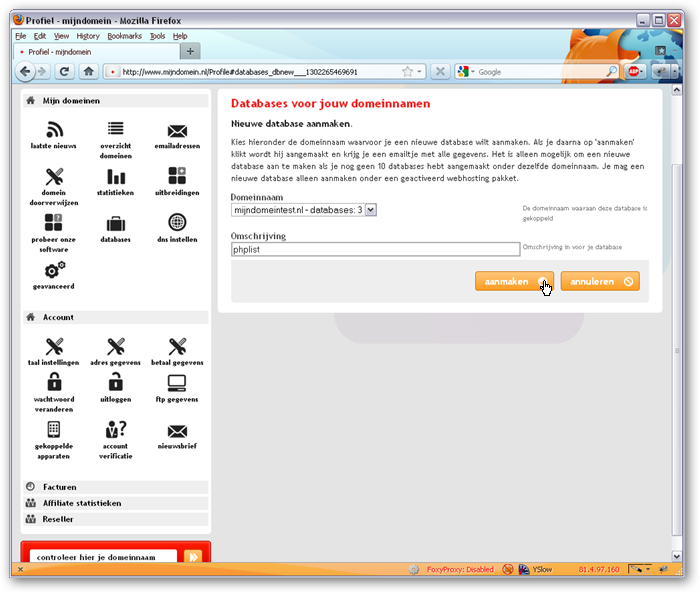Image resolution: width=700 pixels, height=593 pixels.
Task: Open the Bookmarks menu
Action: [125, 36]
